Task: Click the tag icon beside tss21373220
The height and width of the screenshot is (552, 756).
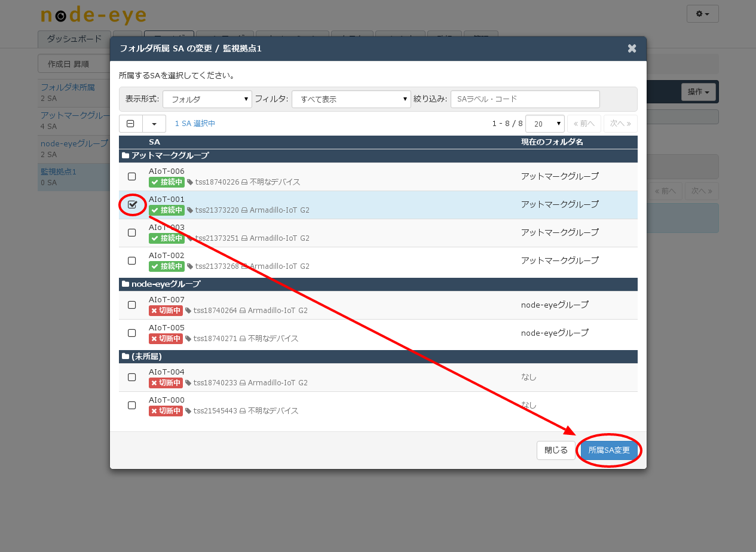Action: point(190,210)
